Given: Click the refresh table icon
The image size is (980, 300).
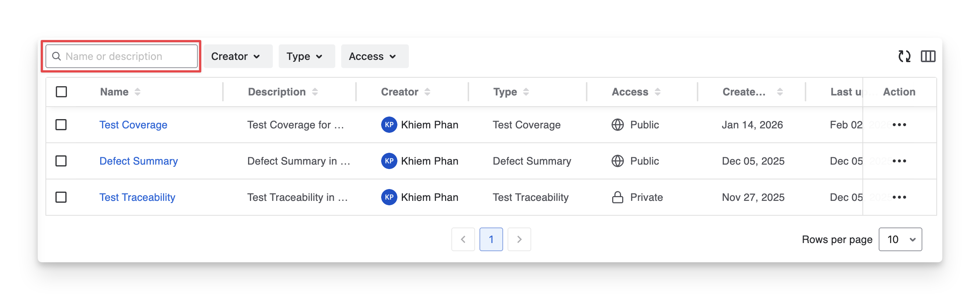Looking at the screenshot, I should (x=904, y=56).
